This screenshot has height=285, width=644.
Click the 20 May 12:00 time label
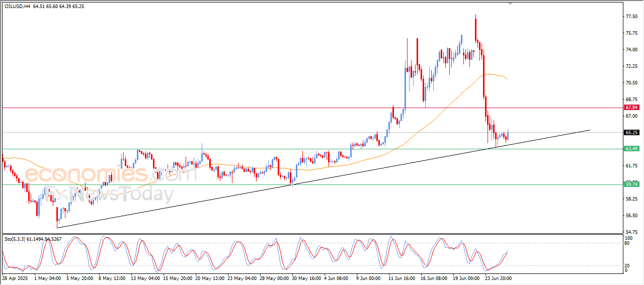pos(209,277)
